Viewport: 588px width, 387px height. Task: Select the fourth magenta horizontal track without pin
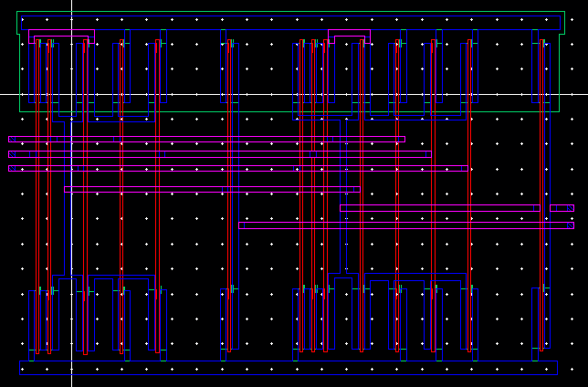(x=212, y=189)
